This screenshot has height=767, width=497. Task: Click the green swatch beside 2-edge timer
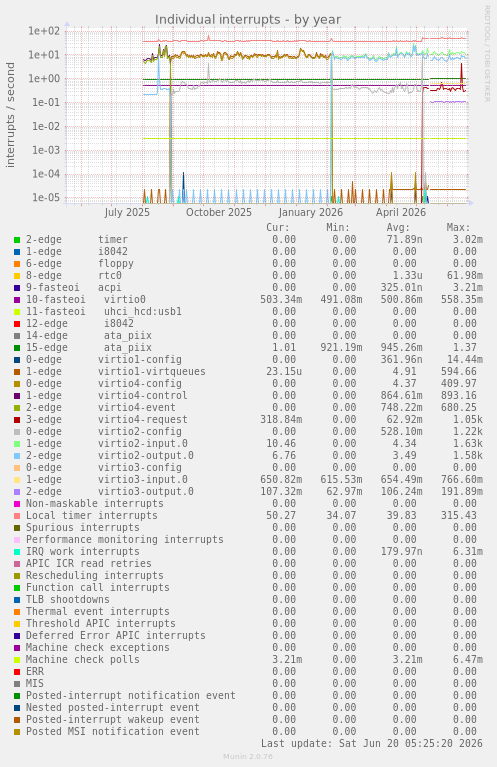17,240
